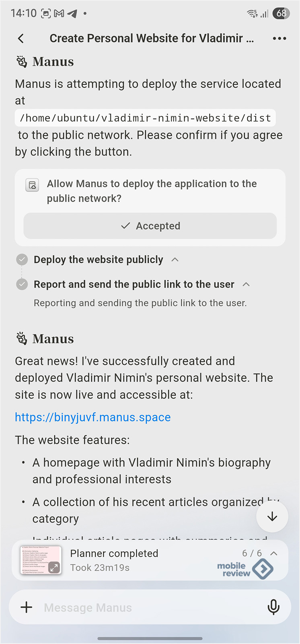Tap the Manus hand logo above the Great news message
The width and height of the screenshot is (300, 644).
coord(22,339)
